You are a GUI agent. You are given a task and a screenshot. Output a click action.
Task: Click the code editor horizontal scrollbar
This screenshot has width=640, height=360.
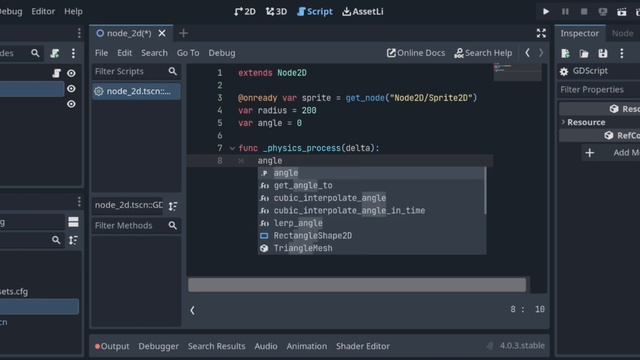tap(357, 285)
